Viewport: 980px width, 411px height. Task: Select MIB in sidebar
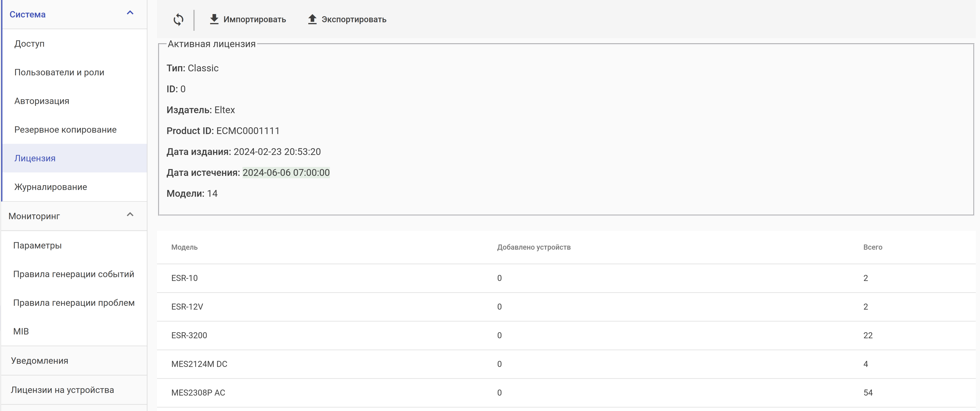tap(21, 331)
